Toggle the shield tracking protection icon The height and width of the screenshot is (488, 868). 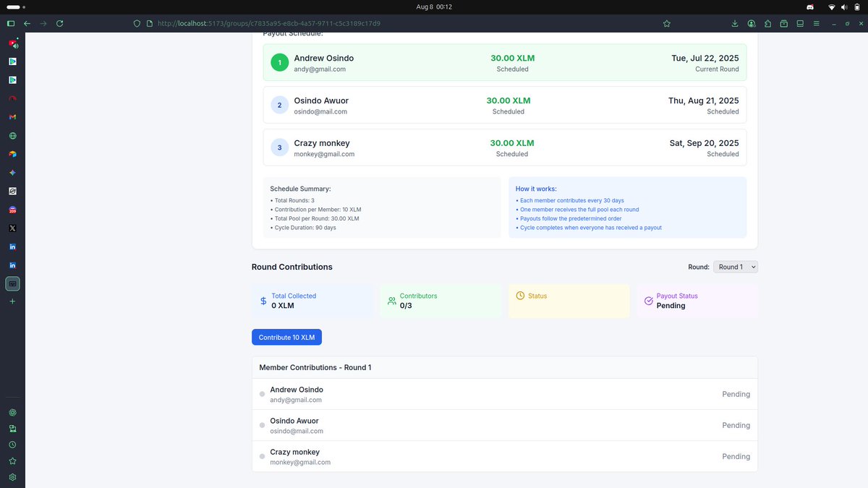137,23
